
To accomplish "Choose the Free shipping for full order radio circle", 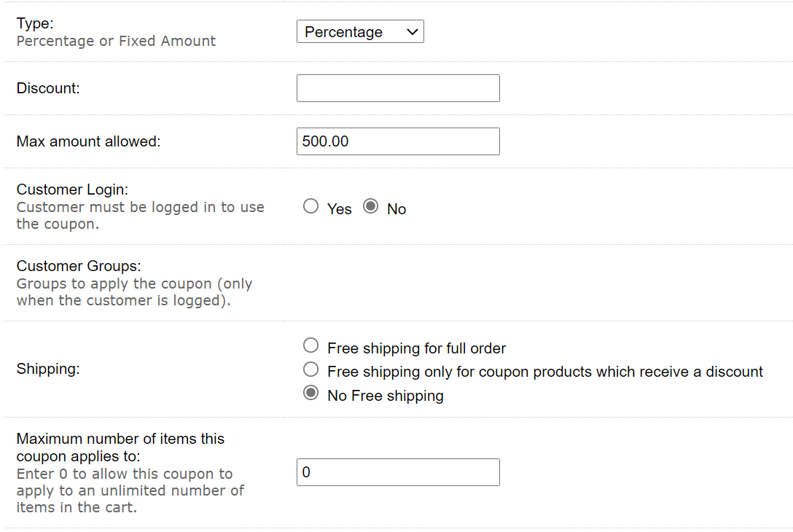I will click(x=310, y=345).
